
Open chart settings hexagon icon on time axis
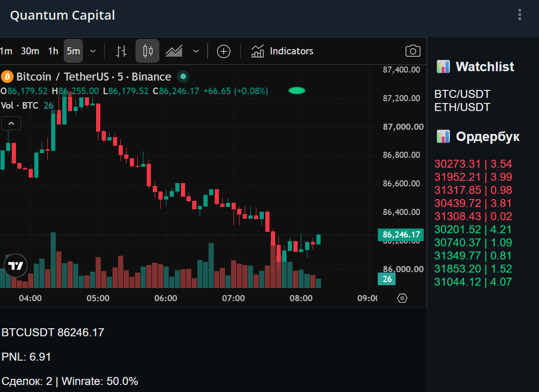click(402, 298)
